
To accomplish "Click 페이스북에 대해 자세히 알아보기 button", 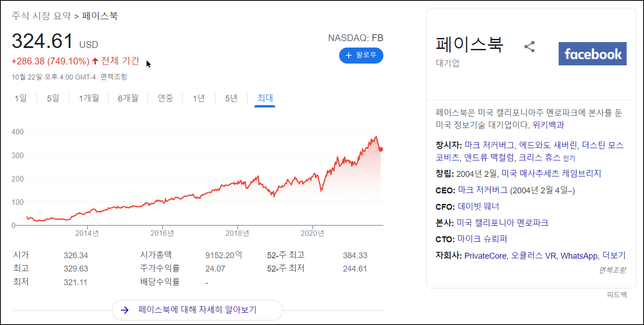I will point(197,310).
